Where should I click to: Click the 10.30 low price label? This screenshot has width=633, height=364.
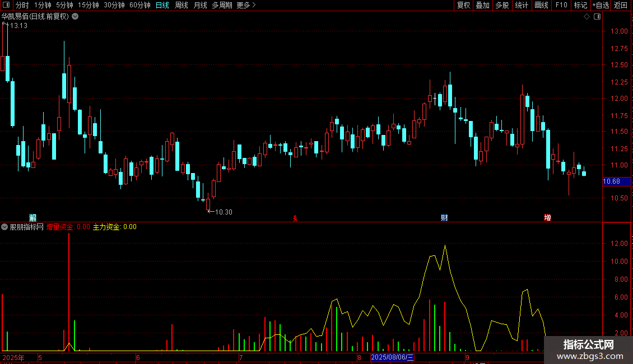click(224, 212)
